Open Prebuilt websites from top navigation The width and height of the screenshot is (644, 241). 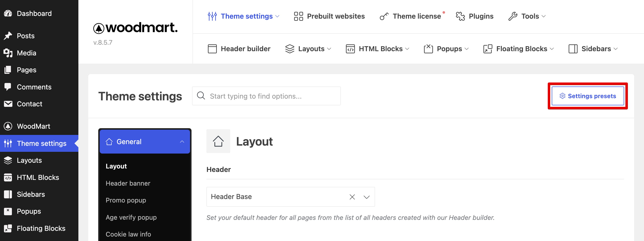pos(329,16)
